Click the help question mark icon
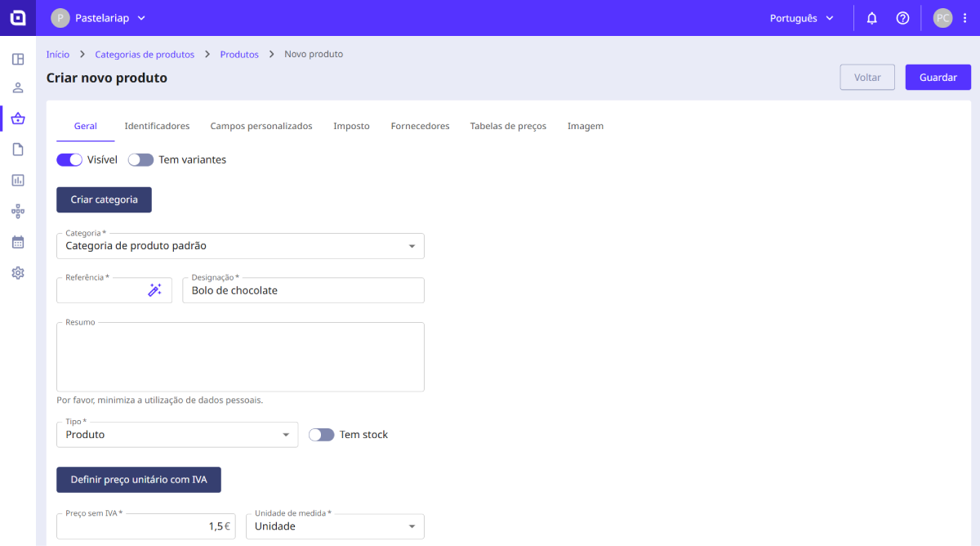 click(x=902, y=18)
